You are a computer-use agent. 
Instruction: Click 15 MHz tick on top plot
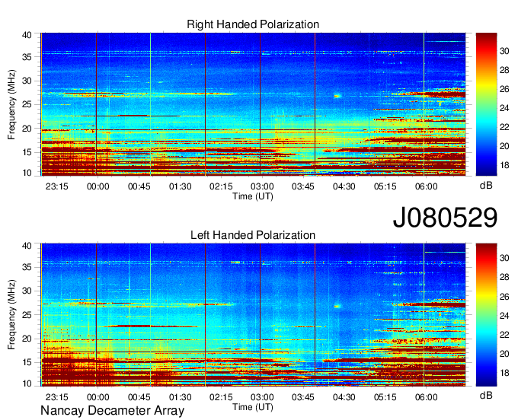click(x=27, y=152)
